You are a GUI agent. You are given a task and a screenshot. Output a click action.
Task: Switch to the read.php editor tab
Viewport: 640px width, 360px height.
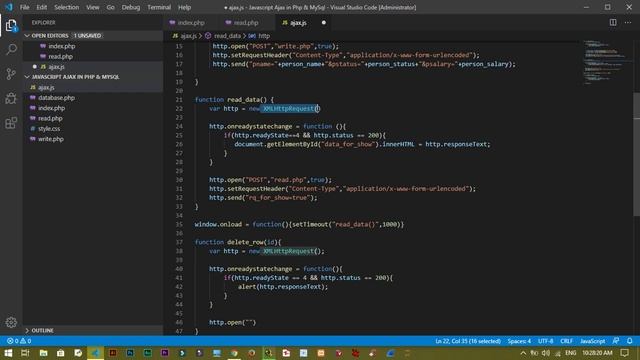coord(246,23)
